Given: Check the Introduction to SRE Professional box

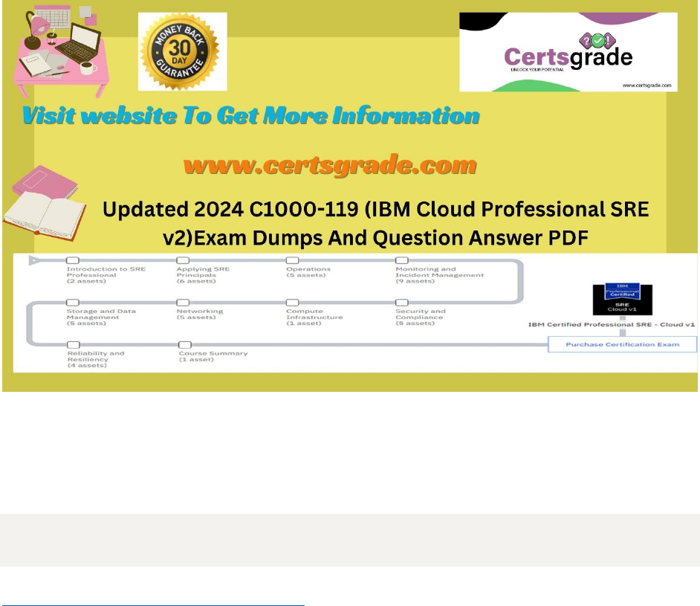Looking at the screenshot, I should 73,261.
